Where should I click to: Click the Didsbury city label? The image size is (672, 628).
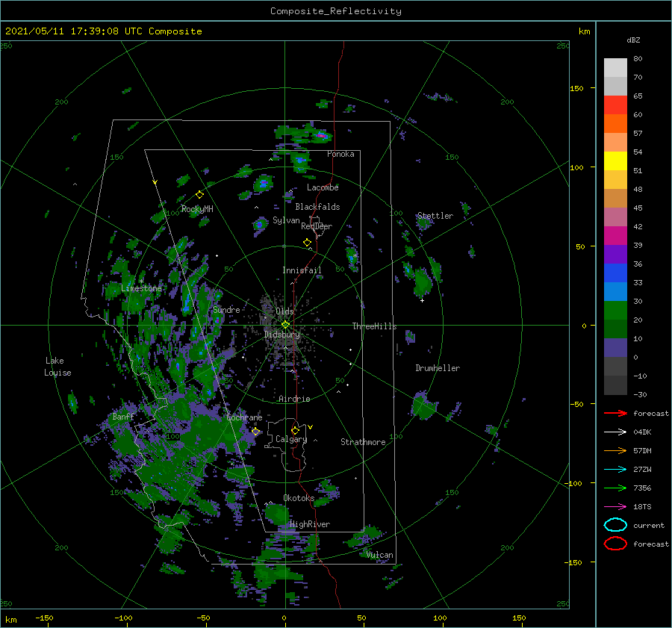point(282,335)
